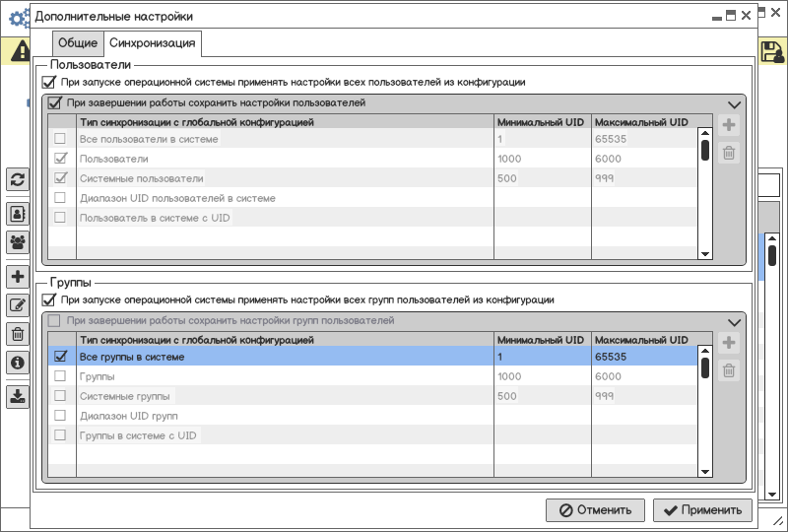Screen dimensions: 788x532
Task: Click the plus icon in left sidebar
Action: click(17, 277)
